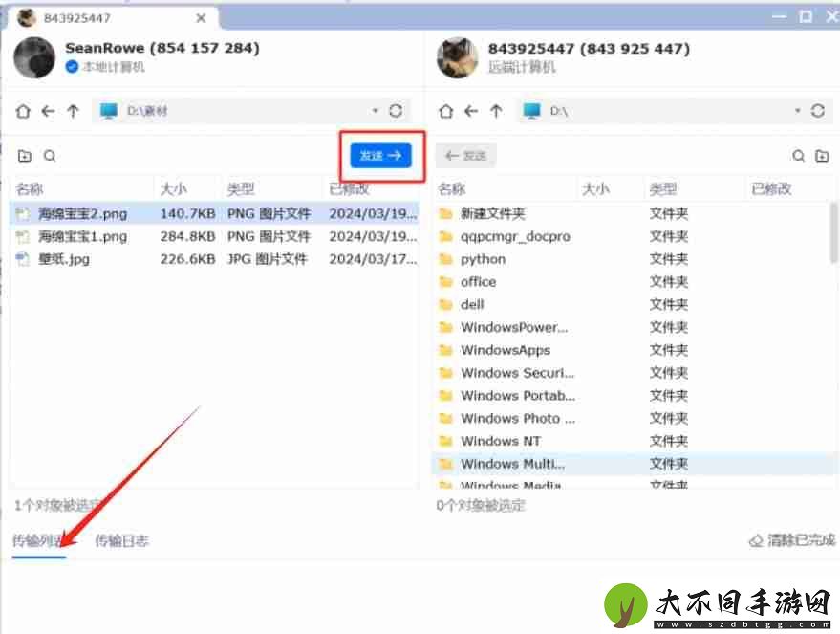
Task: Click the 2024/03/17 modified date cell
Action: click(373, 259)
